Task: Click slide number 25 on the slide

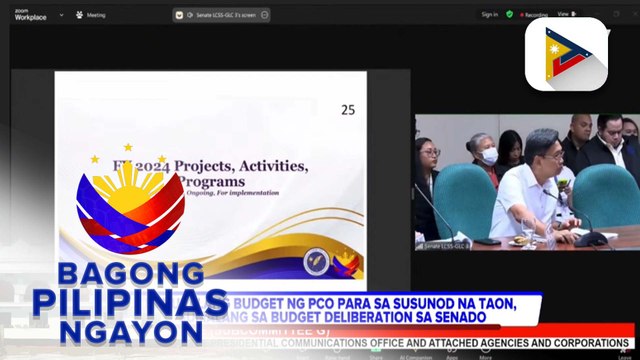Action: [348, 110]
